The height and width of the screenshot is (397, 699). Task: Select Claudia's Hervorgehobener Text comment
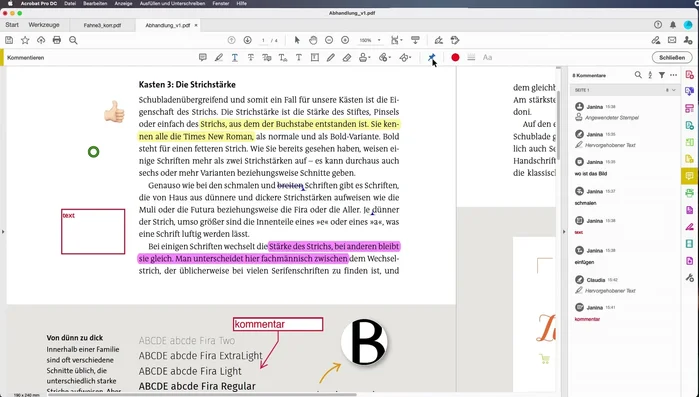624,285
